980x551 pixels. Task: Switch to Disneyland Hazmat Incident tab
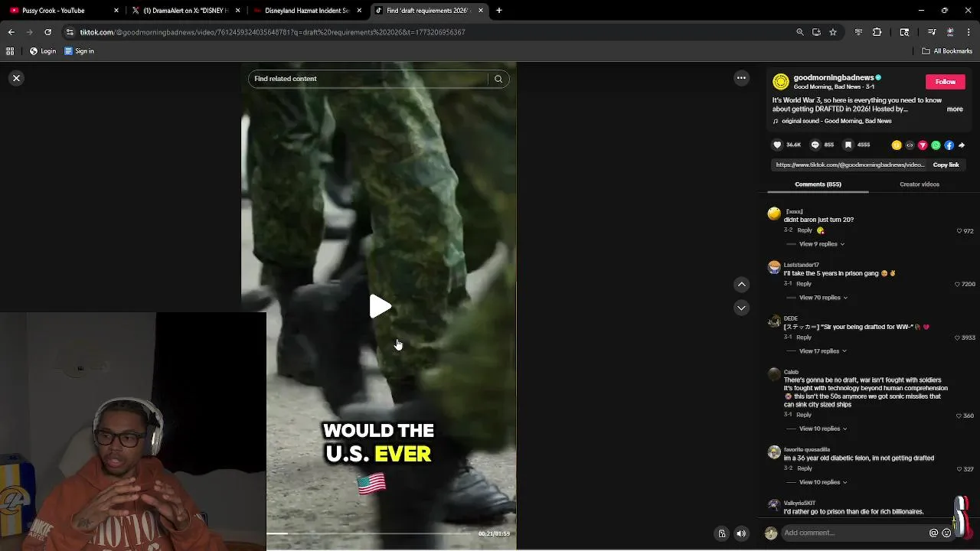pyautogui.click(x=306, y=11)
